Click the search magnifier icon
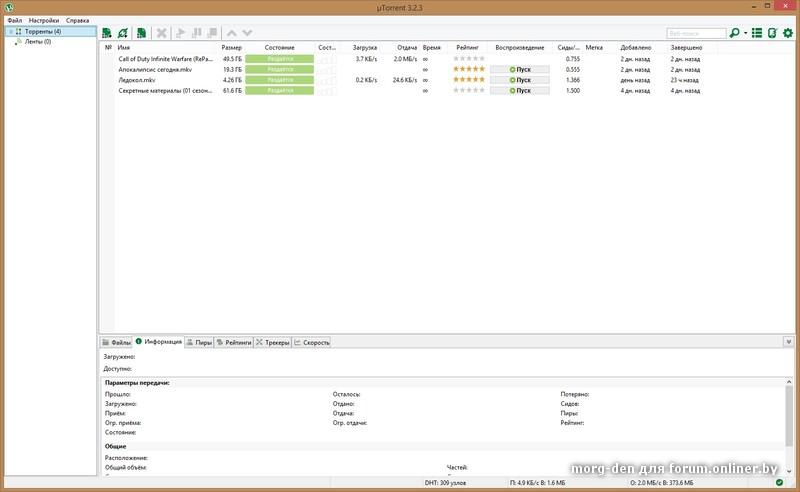 tap(734, 33)
